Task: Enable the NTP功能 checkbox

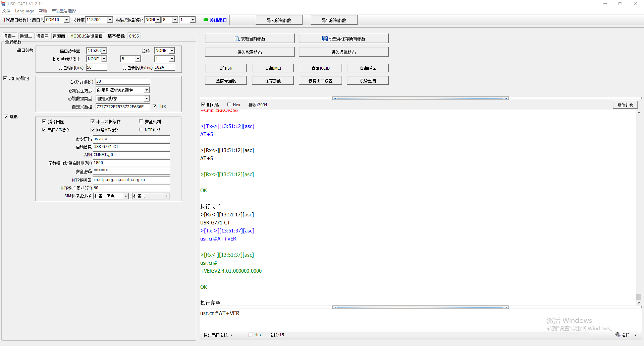Action: (141, 130)
